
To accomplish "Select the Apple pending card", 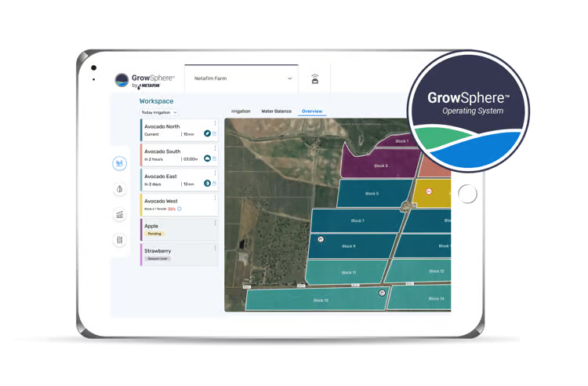I will point(172,229).
